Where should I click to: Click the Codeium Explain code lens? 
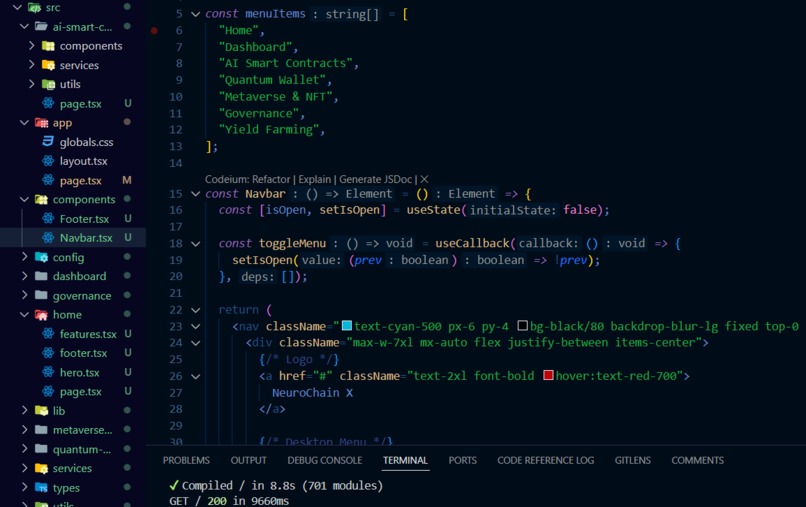315,179
